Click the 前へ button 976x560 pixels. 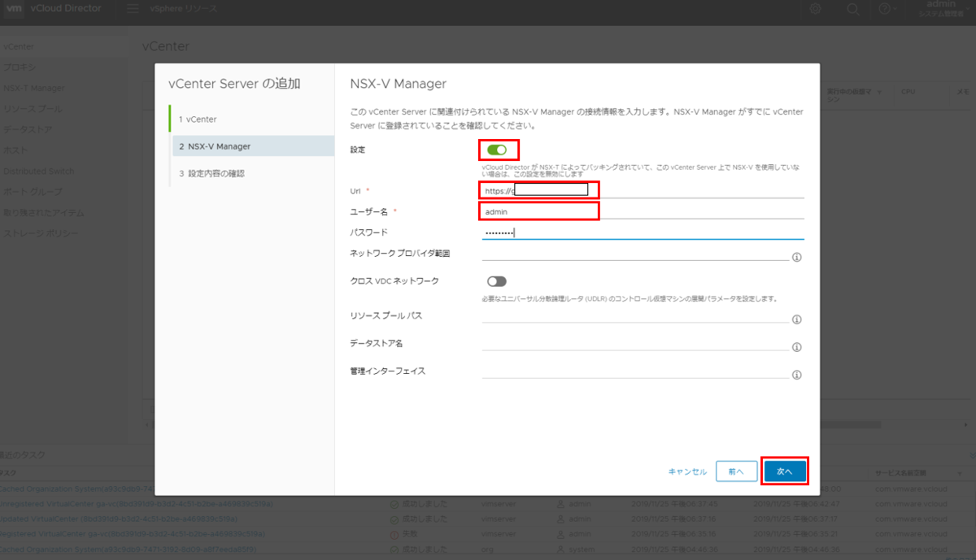[736, 471]
